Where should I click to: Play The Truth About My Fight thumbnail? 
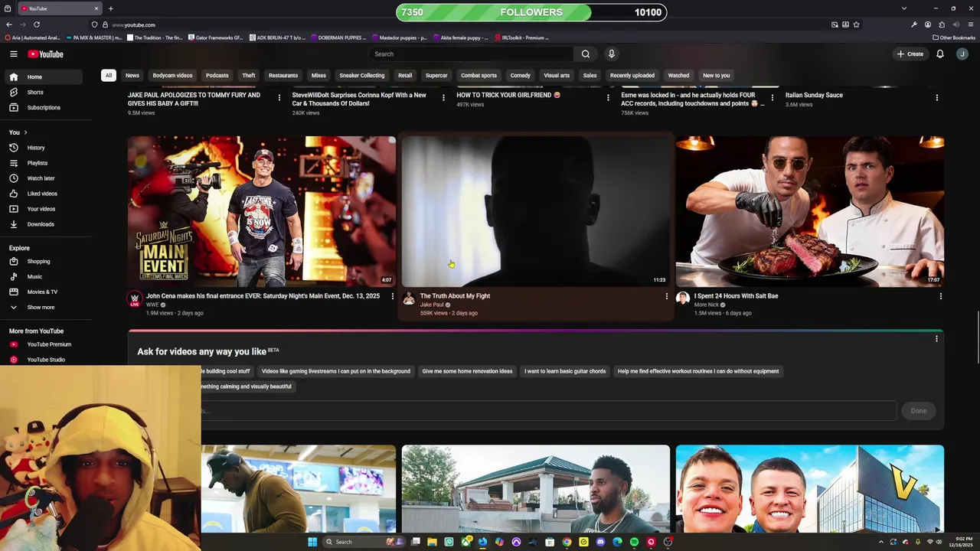(x=536, y=211)
